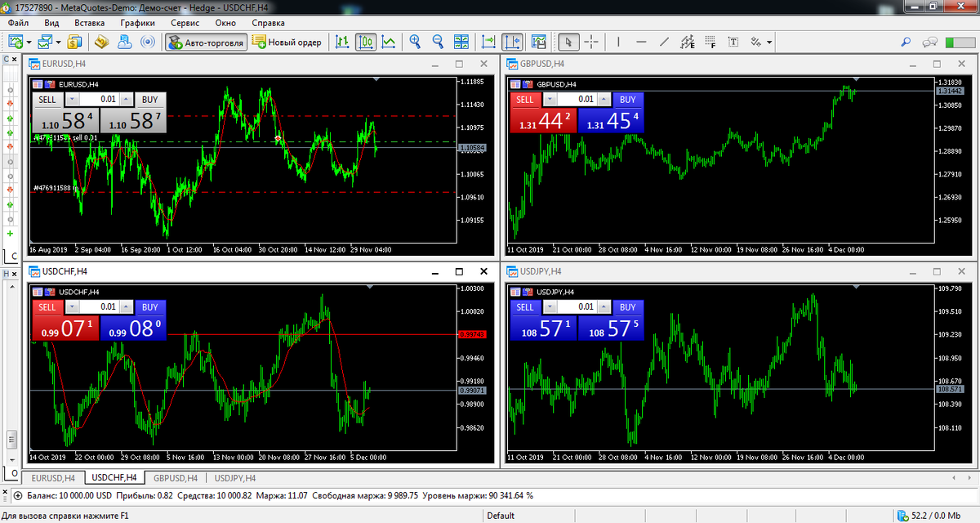Click the Navigator gold folder icon
This screenshot has height=523, width=980.
coord(102,42)
